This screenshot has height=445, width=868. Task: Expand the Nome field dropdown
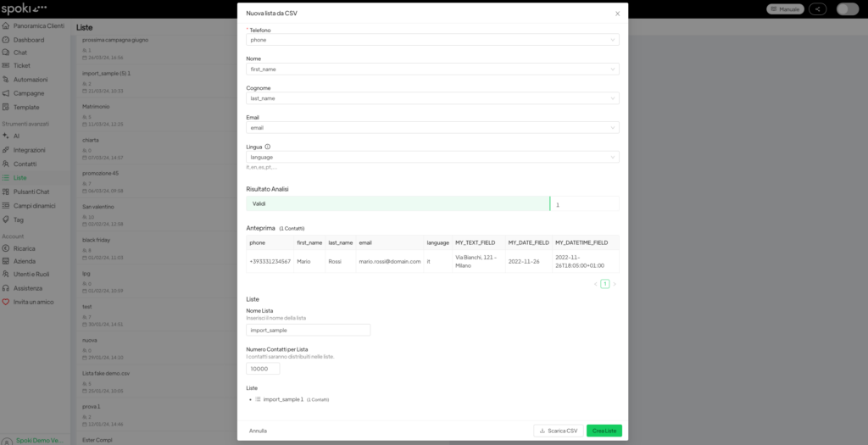coord(432,70)
